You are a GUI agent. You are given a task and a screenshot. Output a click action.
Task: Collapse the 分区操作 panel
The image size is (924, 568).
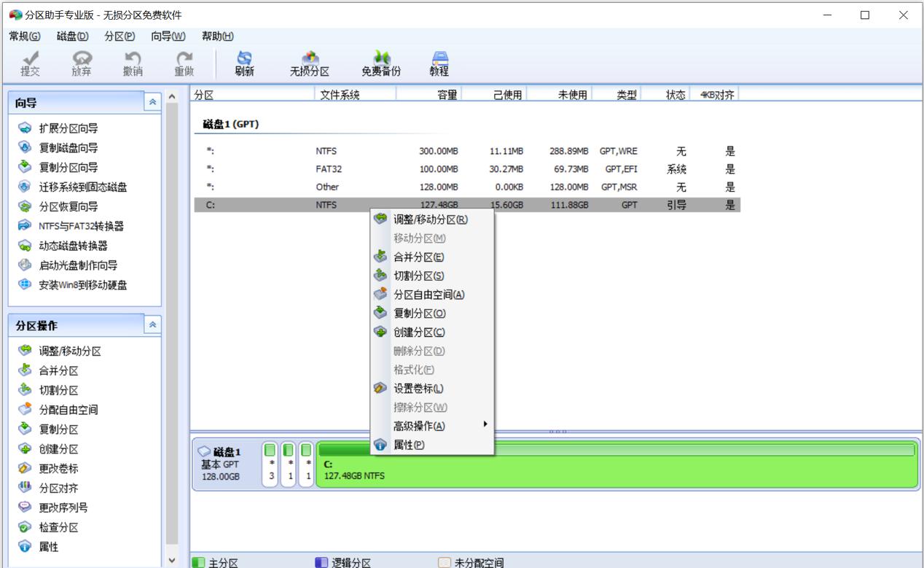152,325
